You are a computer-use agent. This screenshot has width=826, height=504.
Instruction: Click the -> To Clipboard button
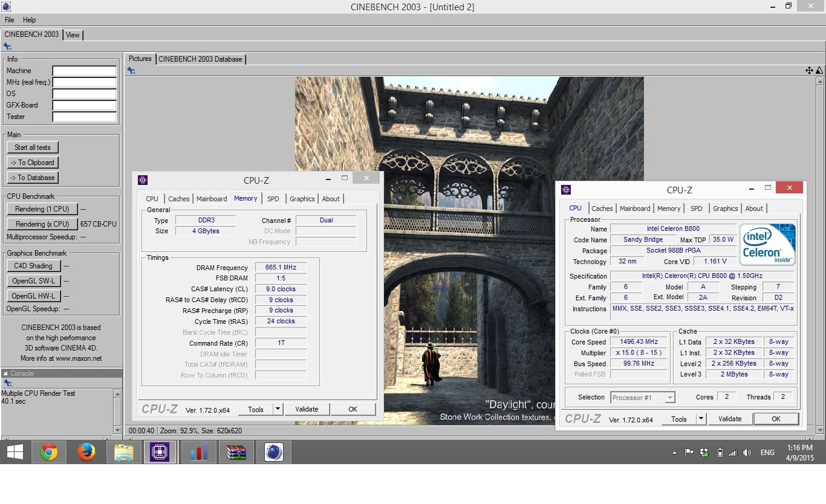[x=33, y=163]
